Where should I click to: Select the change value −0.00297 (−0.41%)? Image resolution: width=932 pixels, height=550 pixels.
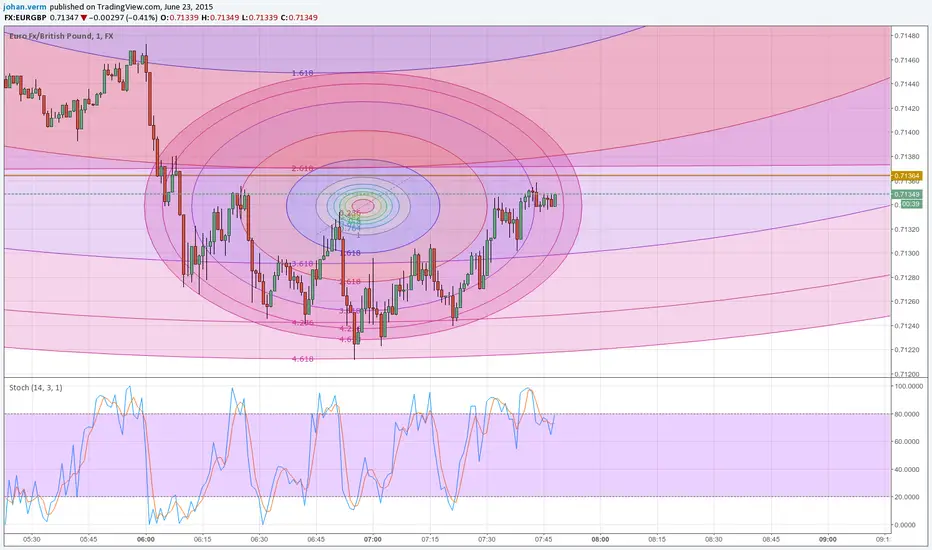tap(124, 18)
